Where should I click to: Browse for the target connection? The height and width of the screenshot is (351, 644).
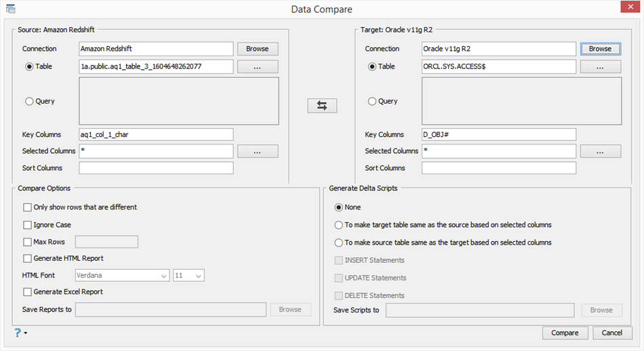601,49
